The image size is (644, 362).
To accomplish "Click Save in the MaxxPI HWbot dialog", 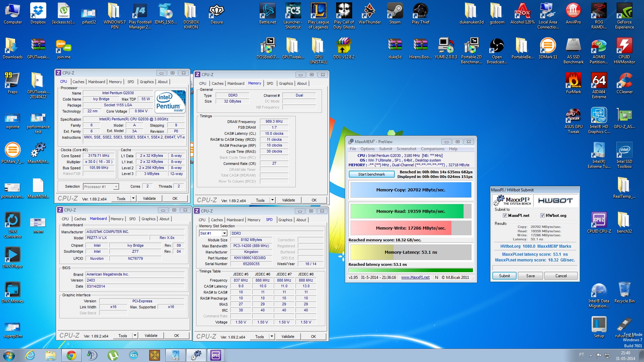I will coord(530,276).
